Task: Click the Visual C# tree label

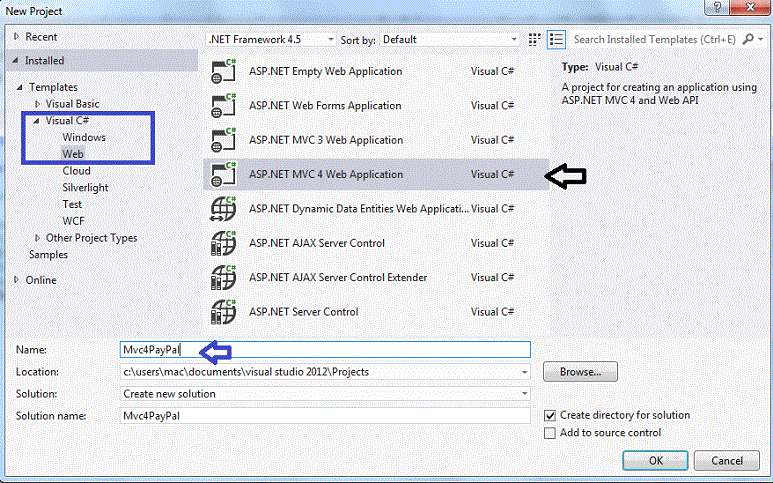Action: click(x=67, y=121)
